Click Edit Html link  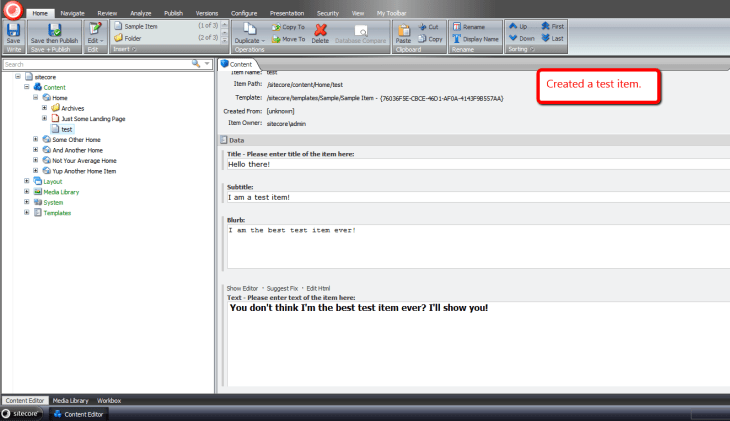point(318,288)
